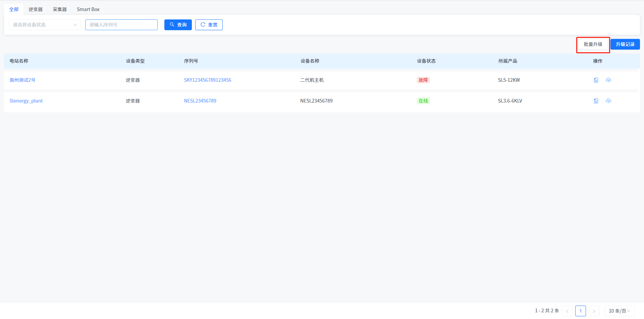The height and width of the screenshot is (319, 644).
Task: Select the 全部 tab
Action: click(x=14, y=9)
